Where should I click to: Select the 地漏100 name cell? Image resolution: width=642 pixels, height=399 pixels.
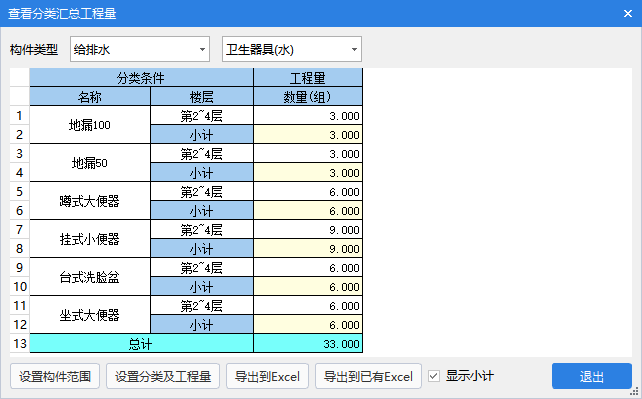[90, 125]
